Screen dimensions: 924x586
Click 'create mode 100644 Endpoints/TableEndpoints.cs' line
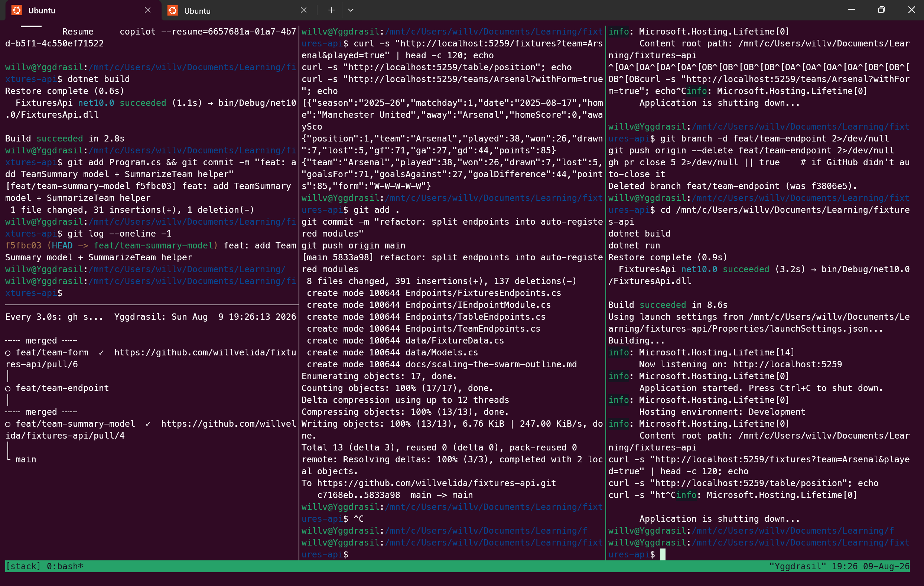tap(426, 317)
